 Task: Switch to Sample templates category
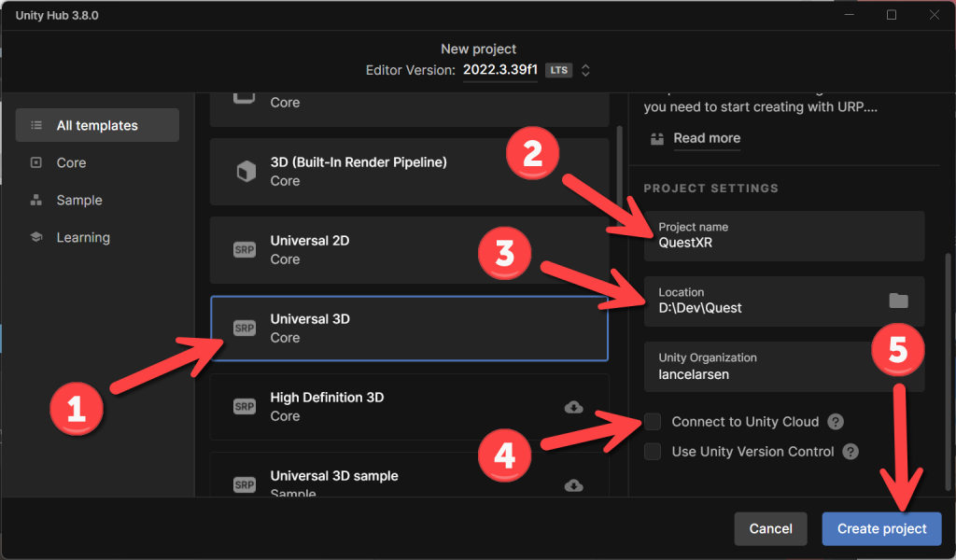coord(97,200)
